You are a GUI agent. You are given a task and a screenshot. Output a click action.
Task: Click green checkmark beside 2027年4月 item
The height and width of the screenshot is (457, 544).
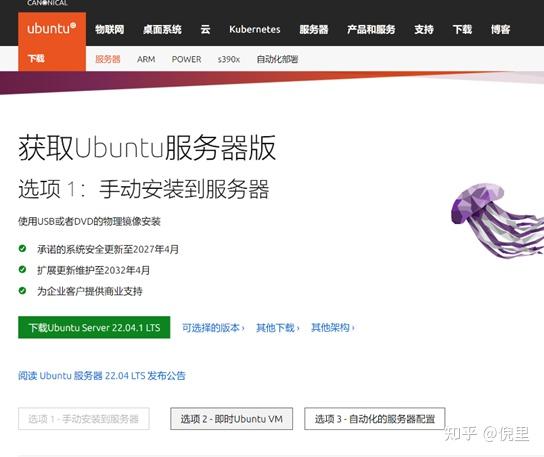[x=22, y=248]
